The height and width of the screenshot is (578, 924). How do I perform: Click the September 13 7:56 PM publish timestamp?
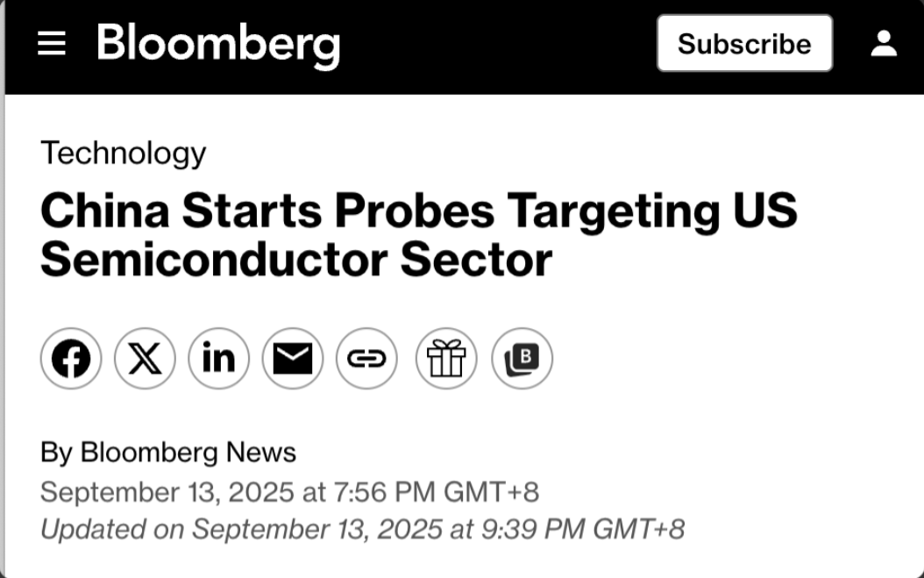[289, 492]
